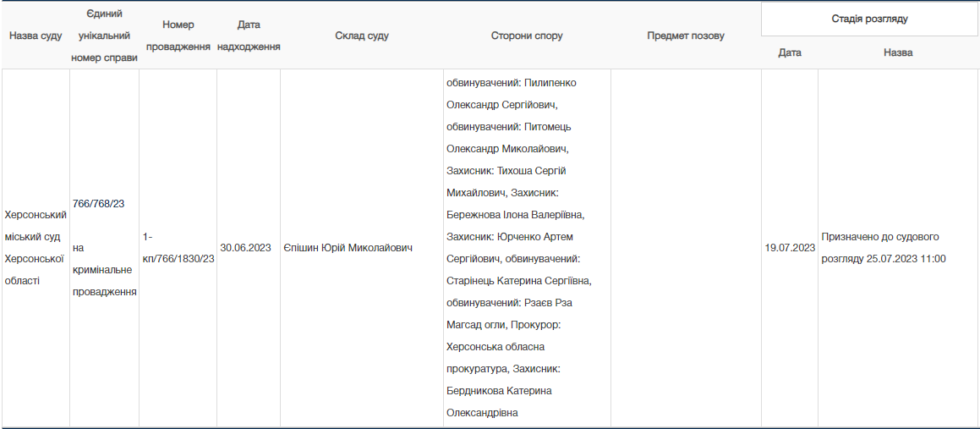Click the "Сторони спору" column header
The image size is (980, 429).
[x=526, y=36]
